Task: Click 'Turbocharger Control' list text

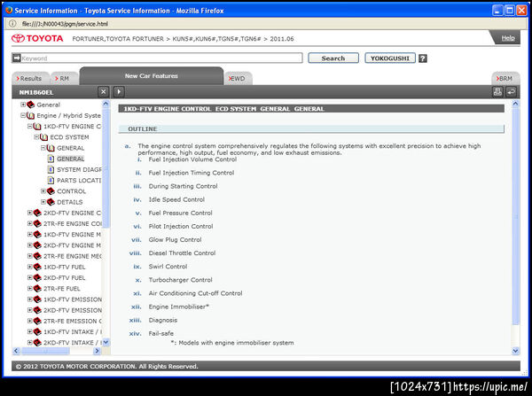Action: pyautogui.click(x=180, y=280)
